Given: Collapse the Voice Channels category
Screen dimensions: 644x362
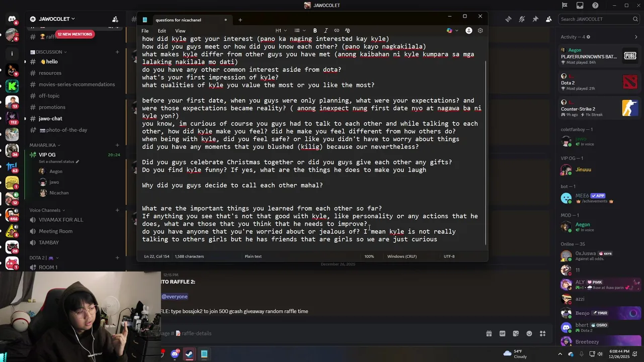Looking at the screenshot, I should pyautogui.click(x=47, y=210).
